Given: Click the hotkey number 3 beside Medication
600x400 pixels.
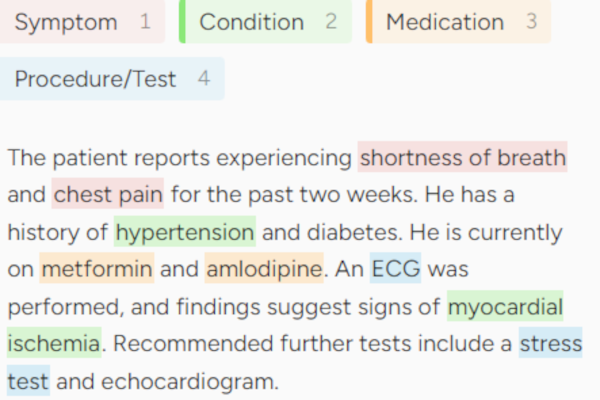Looking at the screenshot, I should 531,22.
